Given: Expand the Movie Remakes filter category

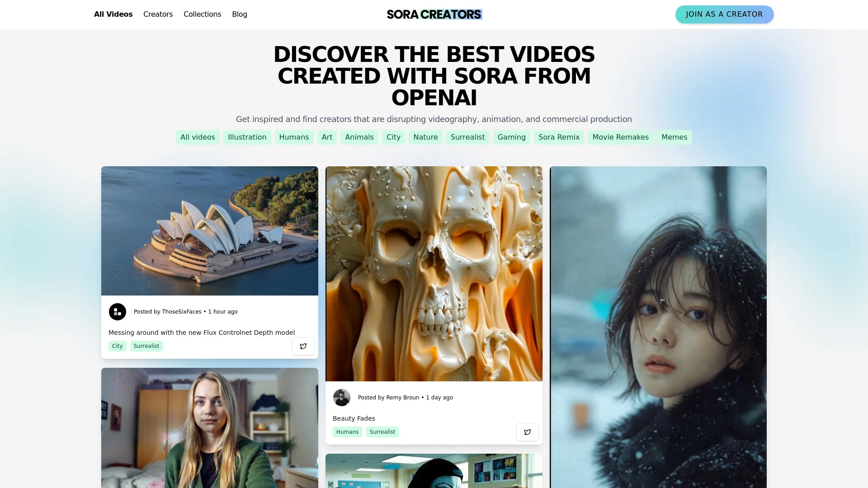Looking at the screenshot, I should 621,137.
